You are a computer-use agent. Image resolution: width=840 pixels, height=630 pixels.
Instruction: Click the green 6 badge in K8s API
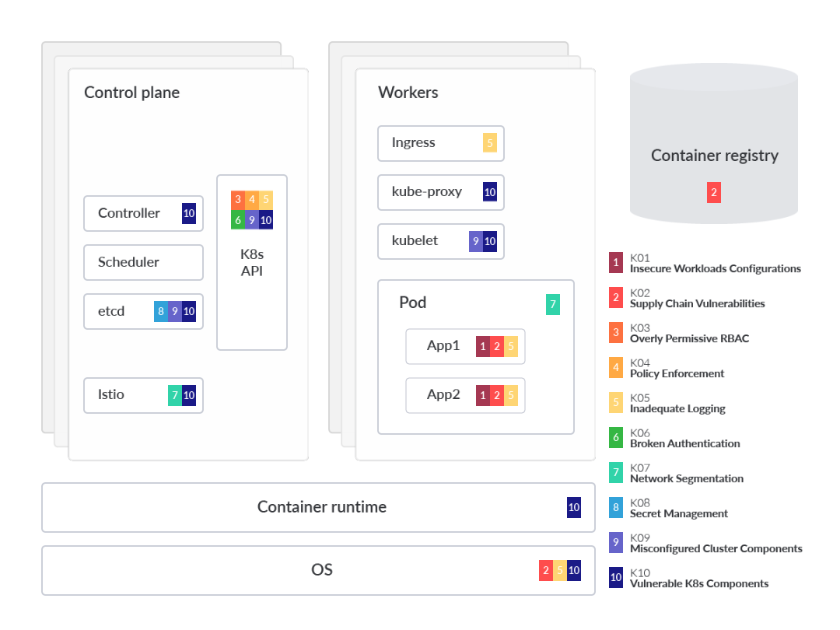238,220
